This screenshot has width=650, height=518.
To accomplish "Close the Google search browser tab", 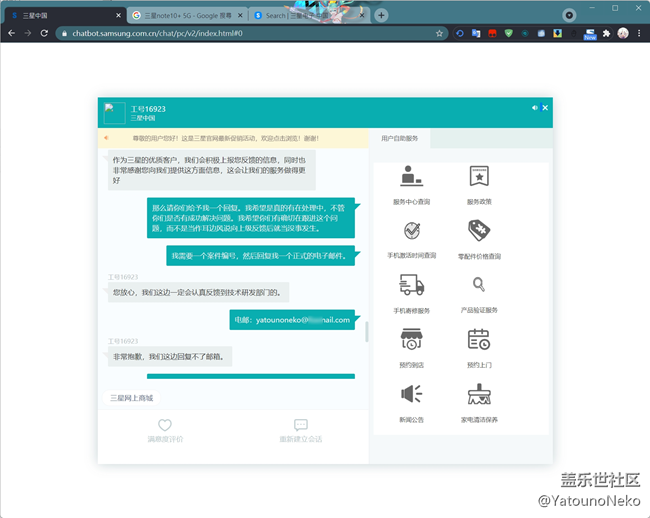I will coord(240,15).
